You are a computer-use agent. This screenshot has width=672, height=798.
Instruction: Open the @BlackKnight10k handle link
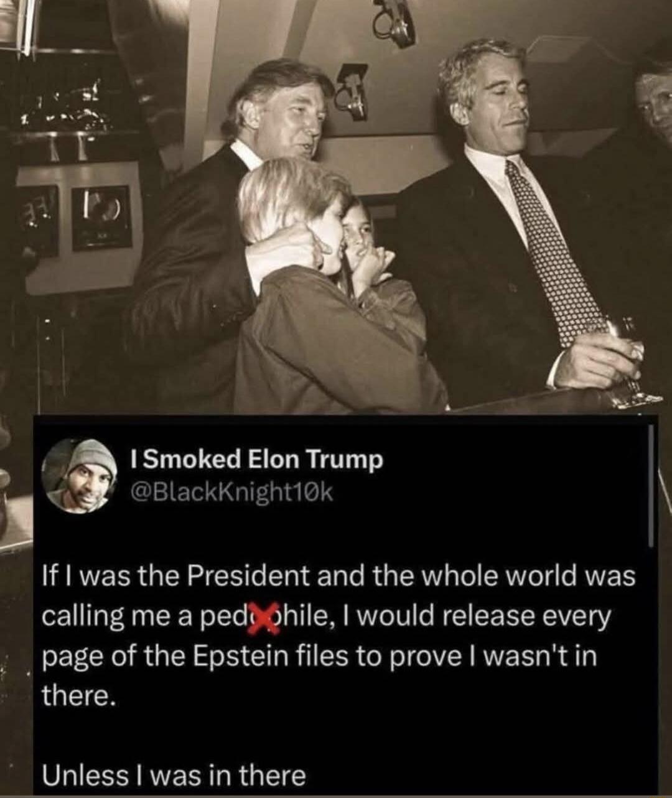pos(232,493)
